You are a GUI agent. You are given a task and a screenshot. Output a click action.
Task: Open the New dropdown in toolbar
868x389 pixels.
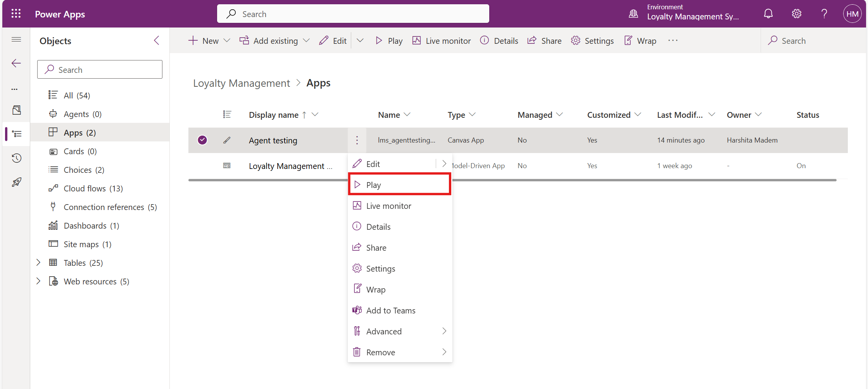pyautogui.click(x=209, y=41)
